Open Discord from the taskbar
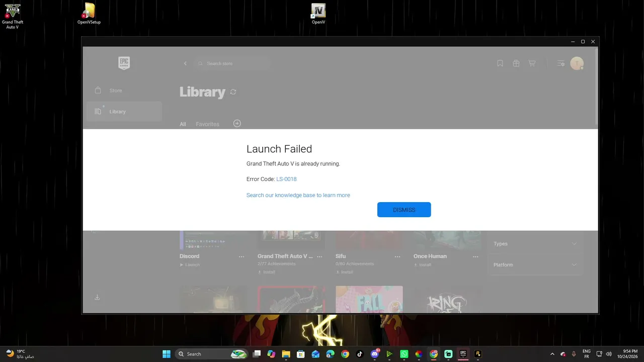The height and width of the screenshot is (362, 644). [x=374, y=354]
